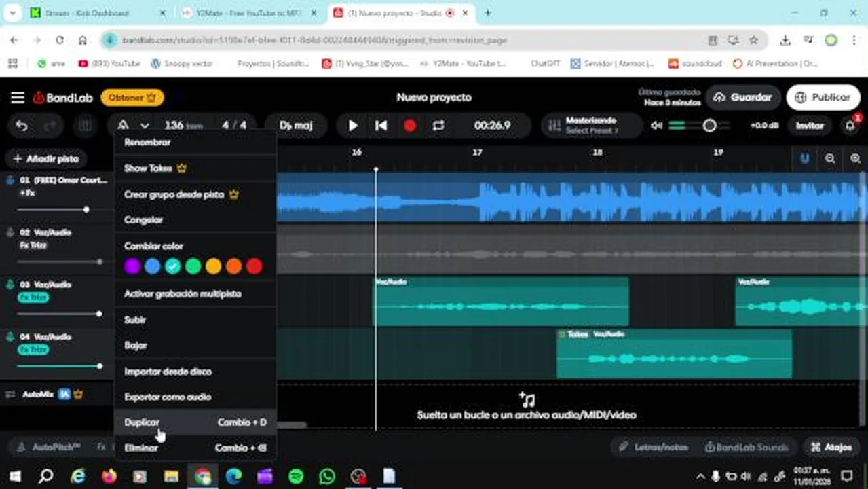Pick the green track color

(x=193, y=266)
